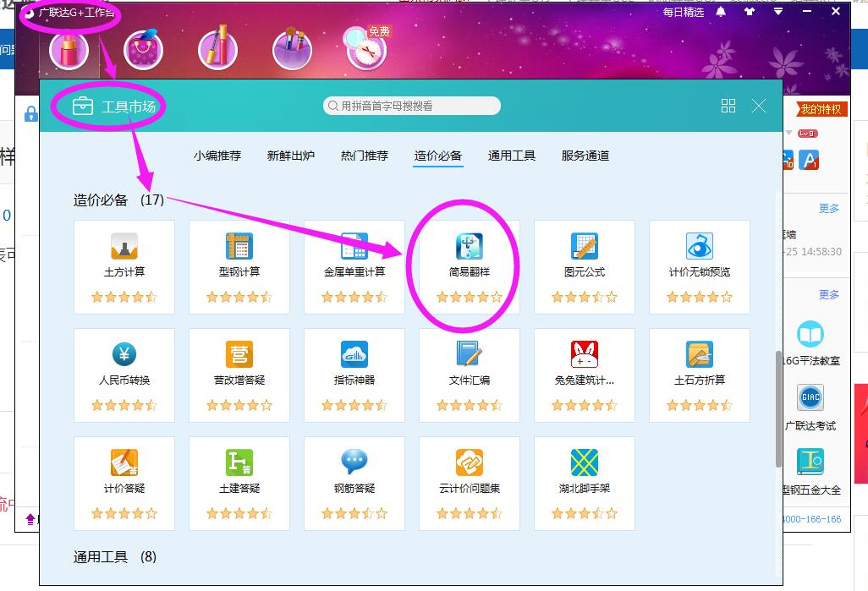Image resolution: width=868 pixels, height=591 pixels.
Task: Open the title bar dropdown menu arrow
Action: pos(778,12)
